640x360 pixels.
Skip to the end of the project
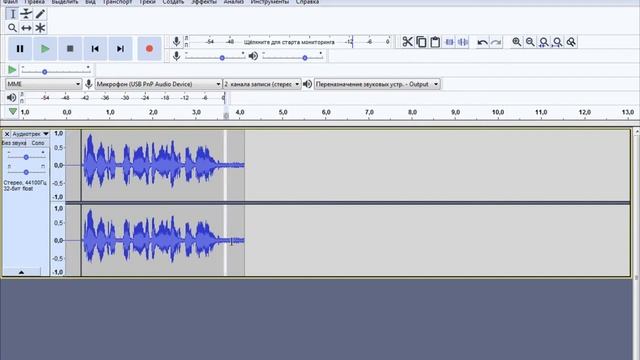pyautogui.click(x=120, y=49)
